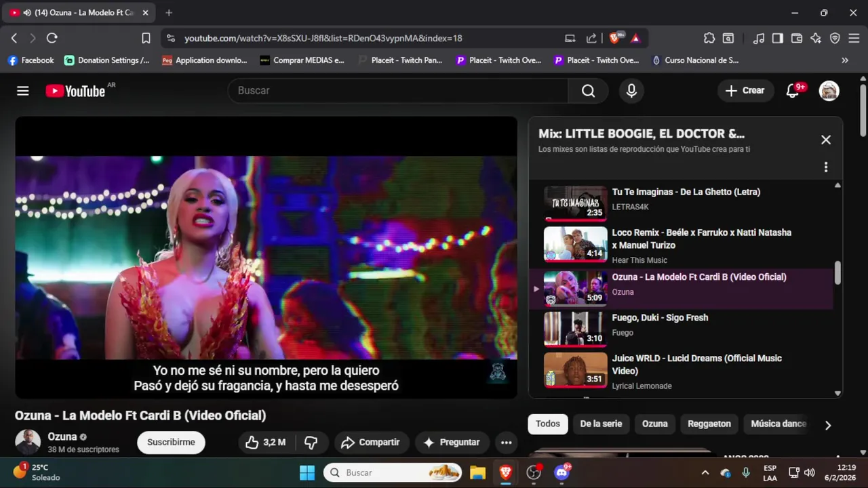Go to YouTube home via logo
Screen dimensions: 868x488
click(x=75, y=91)
